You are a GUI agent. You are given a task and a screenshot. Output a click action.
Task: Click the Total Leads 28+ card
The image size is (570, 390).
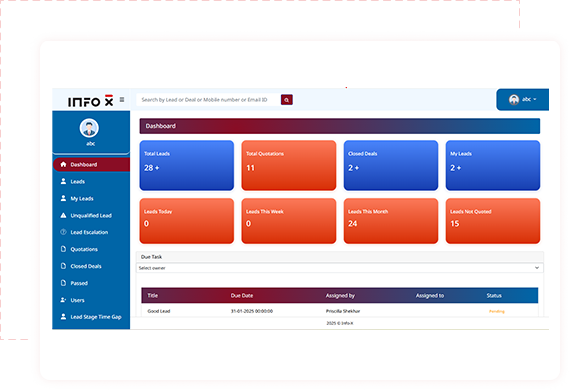click(x=186, y=165)
